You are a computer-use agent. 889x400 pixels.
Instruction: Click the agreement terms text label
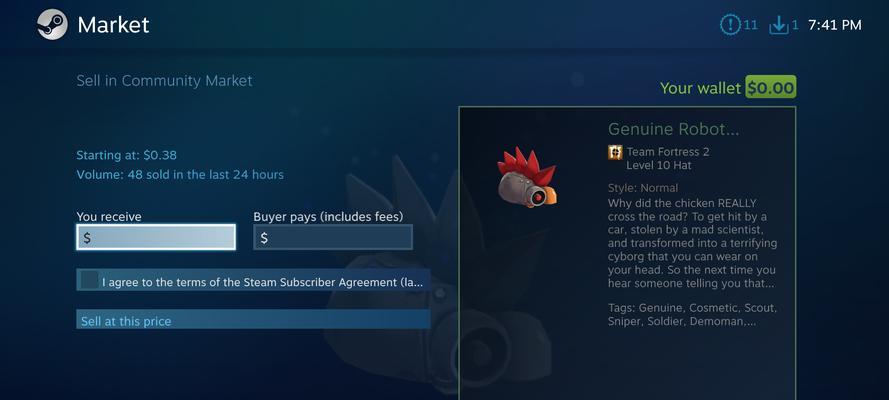[262, 282]
